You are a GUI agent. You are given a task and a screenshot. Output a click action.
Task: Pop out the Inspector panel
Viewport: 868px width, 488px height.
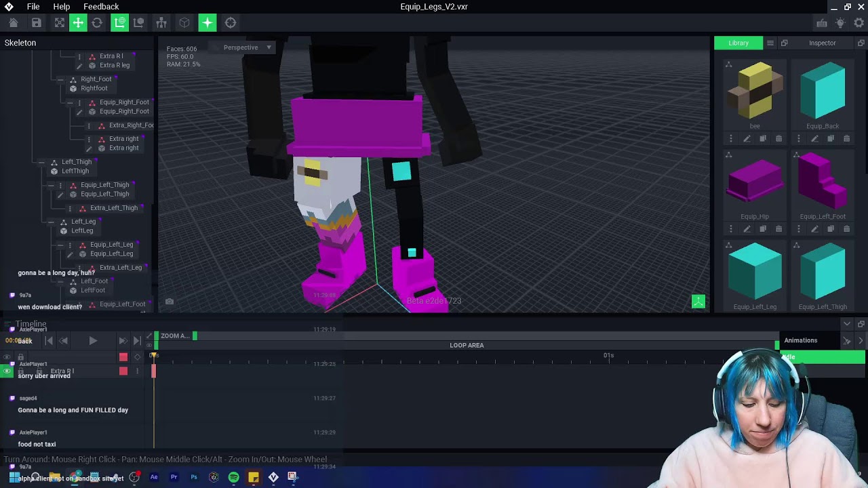coord(861,43)
